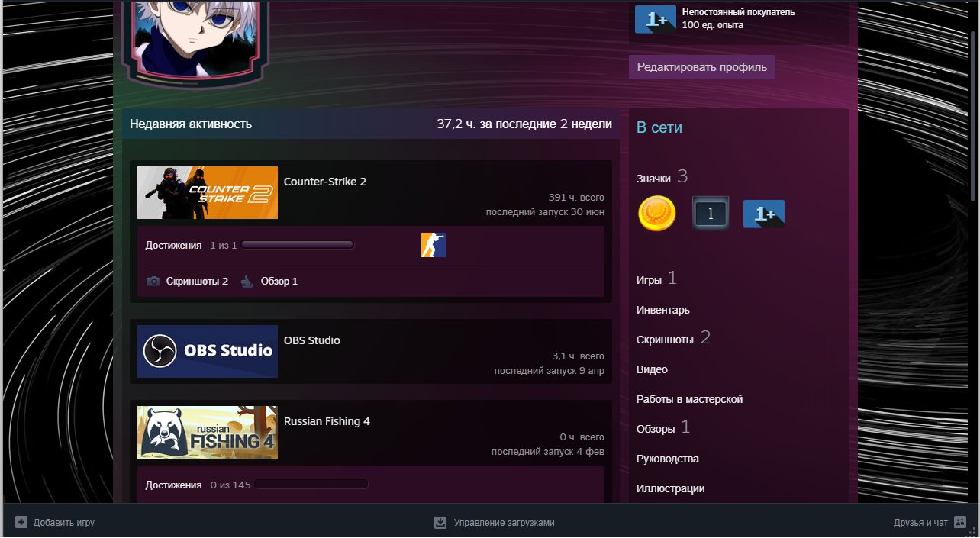Open the Counter-Strike 2 game banner
This screenshot has width=980, height=538.
click(x=208, y=193)
